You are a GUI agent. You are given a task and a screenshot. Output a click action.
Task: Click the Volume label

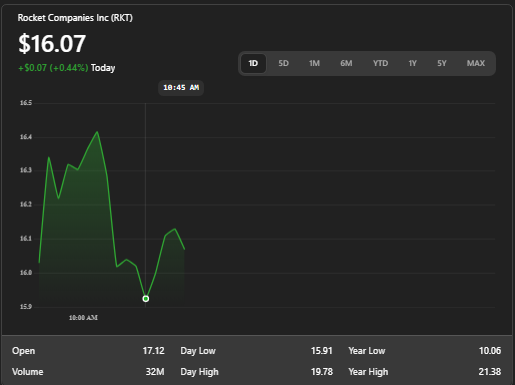point(28,372)
